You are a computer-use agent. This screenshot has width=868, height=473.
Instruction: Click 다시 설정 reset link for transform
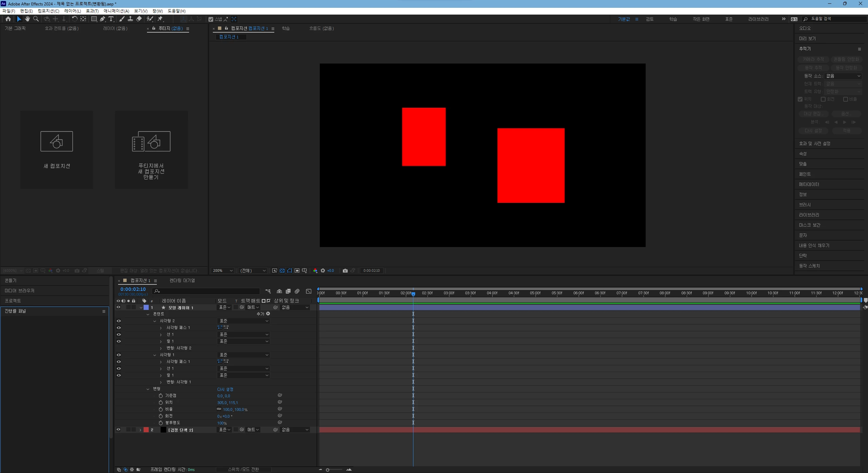(x=225, y=389)
